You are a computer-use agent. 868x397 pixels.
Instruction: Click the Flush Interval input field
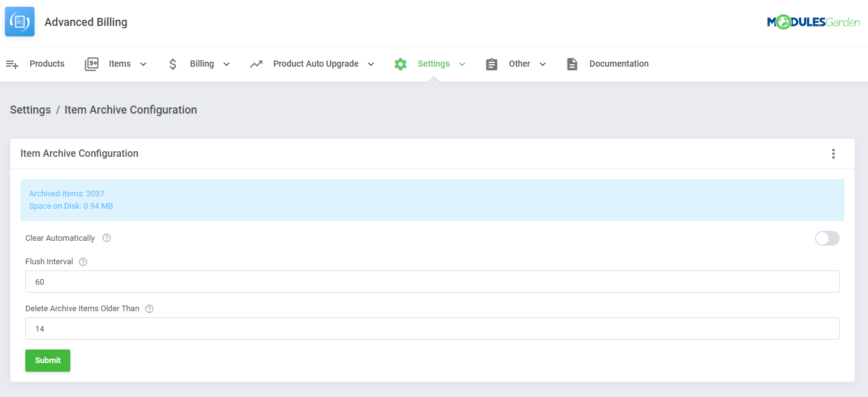click(x=432, y=282)
